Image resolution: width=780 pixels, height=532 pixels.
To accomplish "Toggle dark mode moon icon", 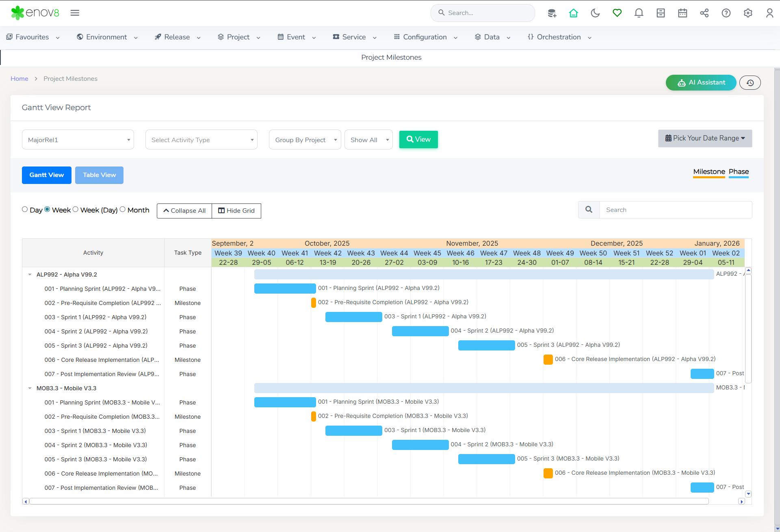I will click(x=595, y=13).
